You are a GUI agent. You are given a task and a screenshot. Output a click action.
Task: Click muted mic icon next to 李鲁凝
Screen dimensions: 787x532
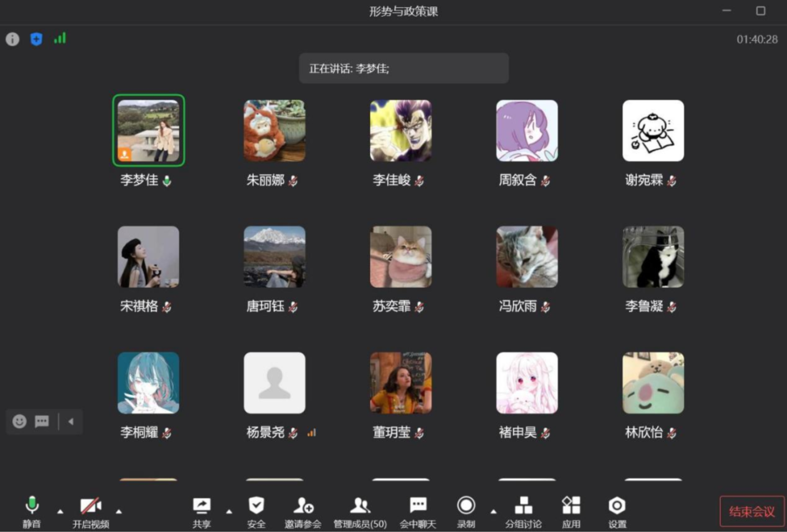pyautogui.click(x=672, y=307)
